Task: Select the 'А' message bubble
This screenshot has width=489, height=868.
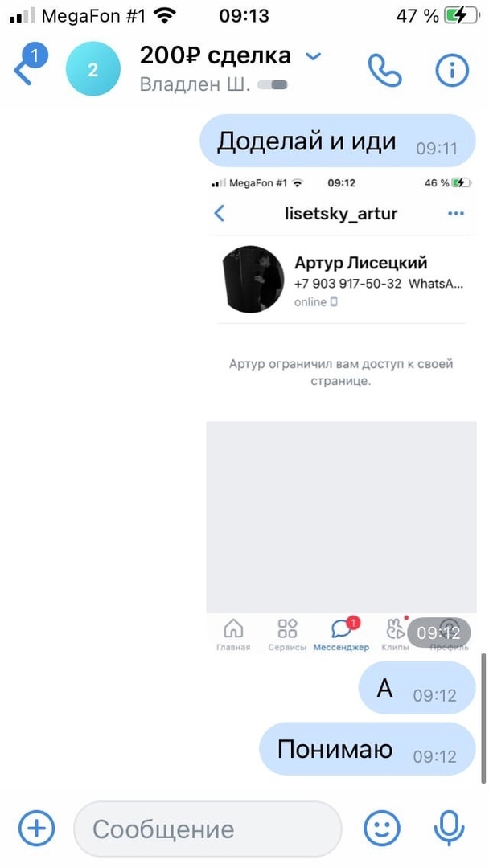Action: click(417, 687)
